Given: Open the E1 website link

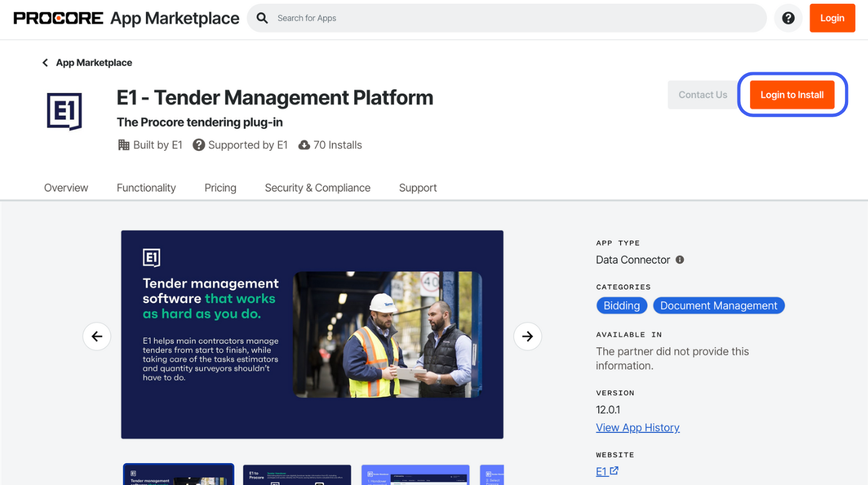Looking at the screenshot, I should (x=602, y=471).
